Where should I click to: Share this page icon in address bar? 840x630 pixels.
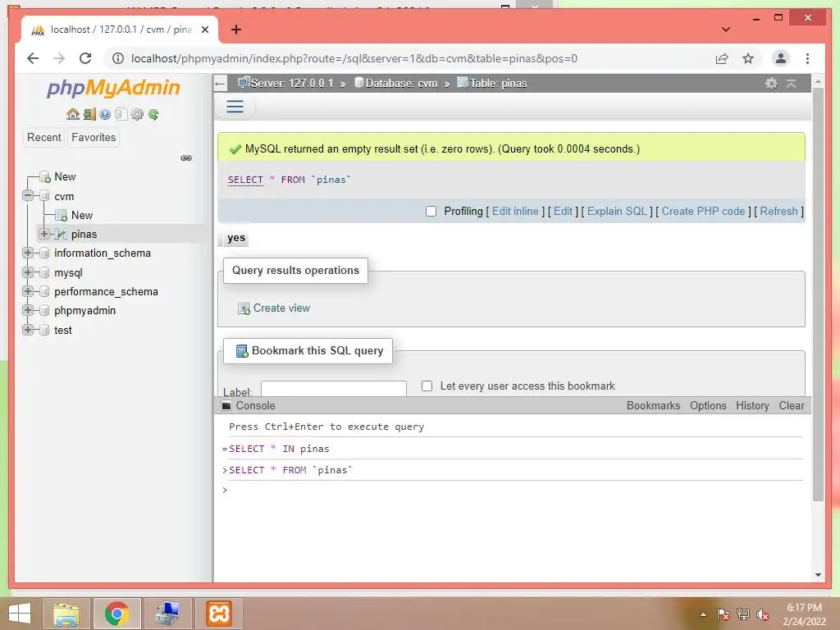click(x=722, y=58)
